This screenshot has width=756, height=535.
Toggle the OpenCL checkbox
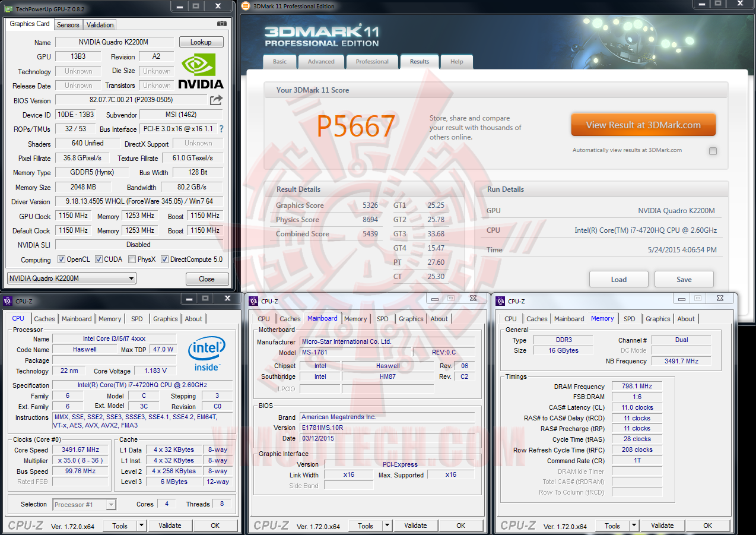point(61,259)
